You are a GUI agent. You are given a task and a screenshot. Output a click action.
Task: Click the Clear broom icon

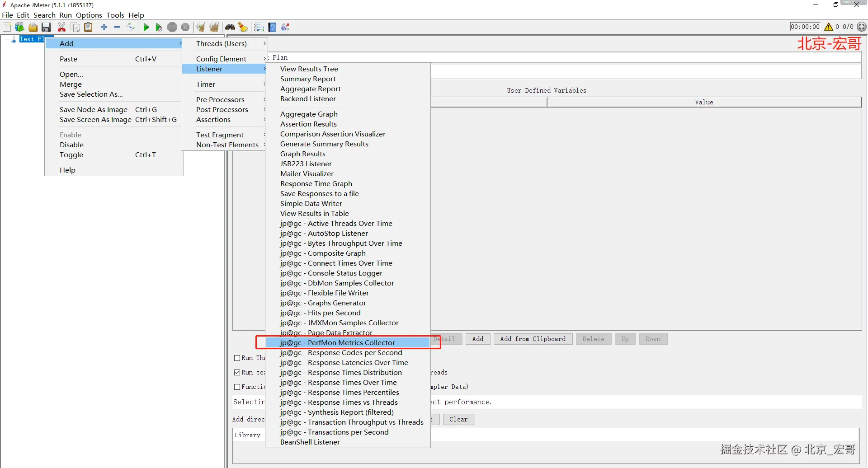(x=201, y=27)
